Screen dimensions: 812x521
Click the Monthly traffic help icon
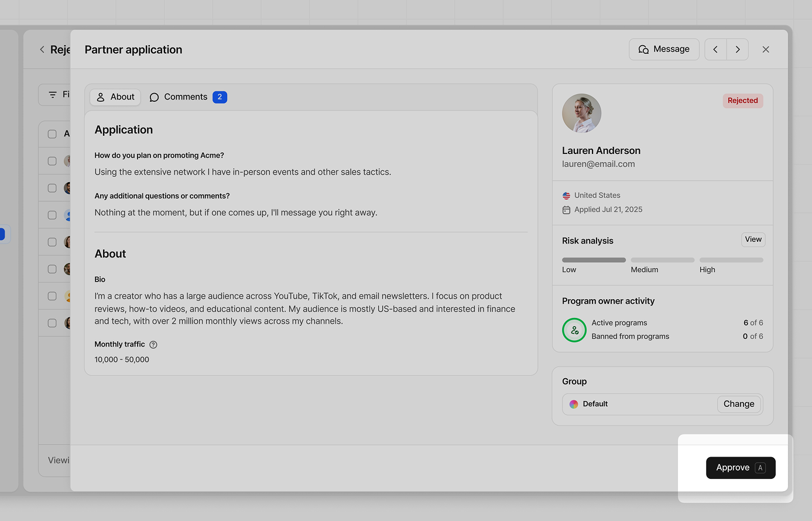point(153,344)
